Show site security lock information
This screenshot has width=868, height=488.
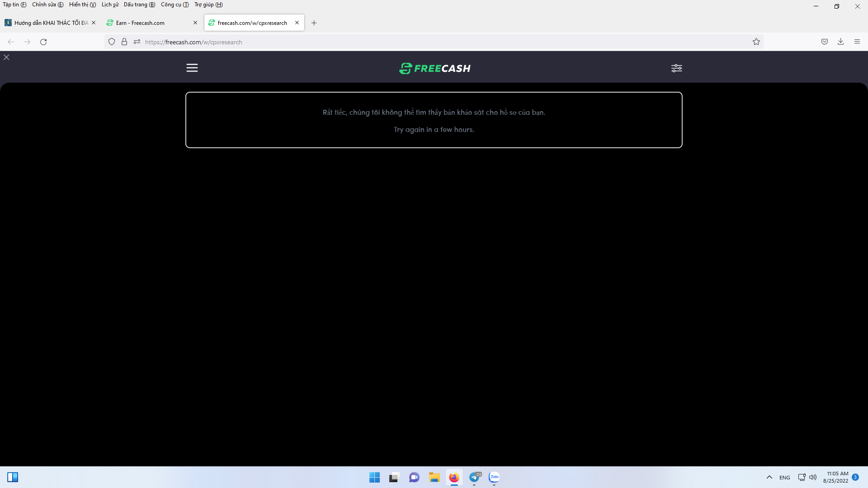point(124,42)
